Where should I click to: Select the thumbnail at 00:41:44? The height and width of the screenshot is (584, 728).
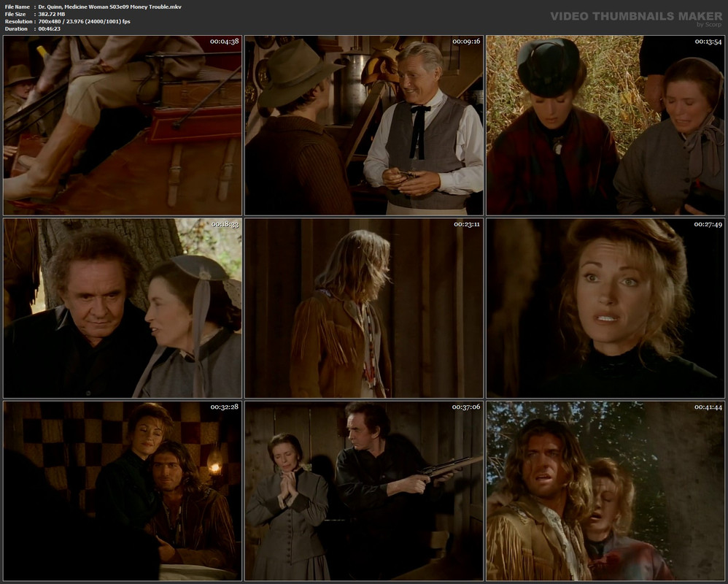(605, 491)
